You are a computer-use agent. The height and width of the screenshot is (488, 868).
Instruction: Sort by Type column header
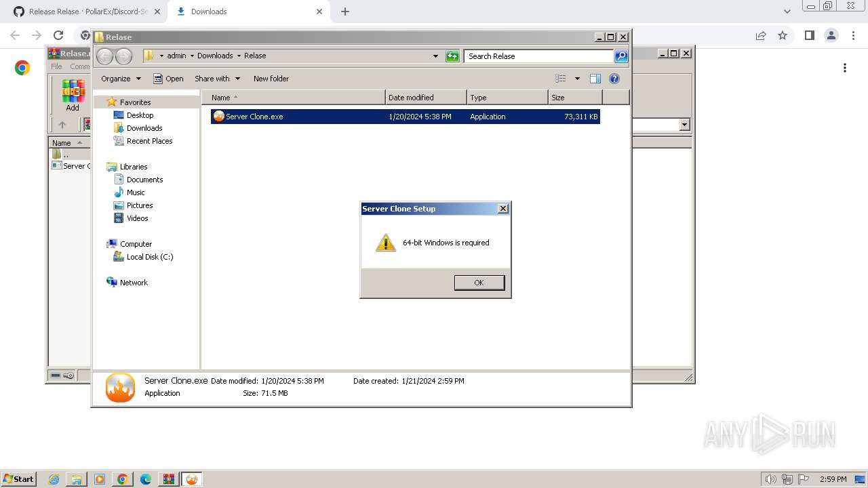point(507,98)
